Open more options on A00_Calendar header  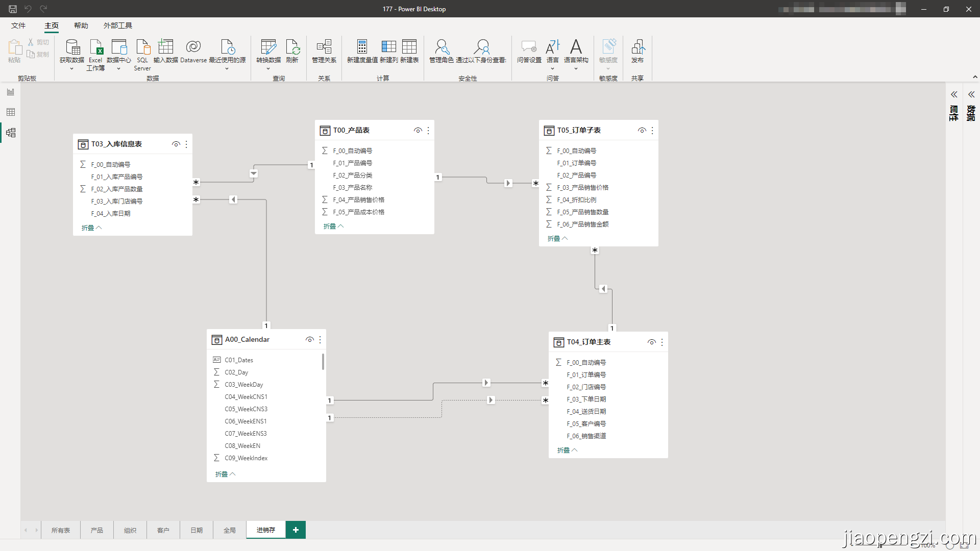[x=320, y=340]
